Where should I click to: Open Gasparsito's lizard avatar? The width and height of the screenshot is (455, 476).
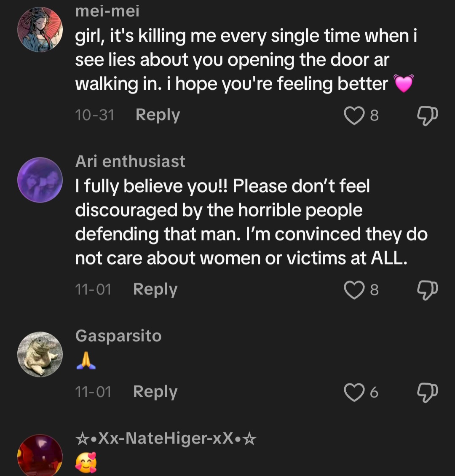coord(40,354)
